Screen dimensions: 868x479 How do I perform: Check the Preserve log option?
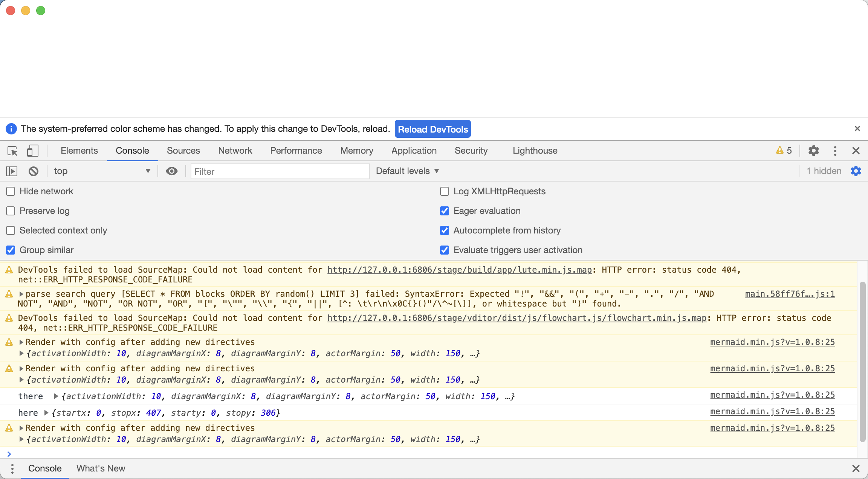[x=11, y=211]
